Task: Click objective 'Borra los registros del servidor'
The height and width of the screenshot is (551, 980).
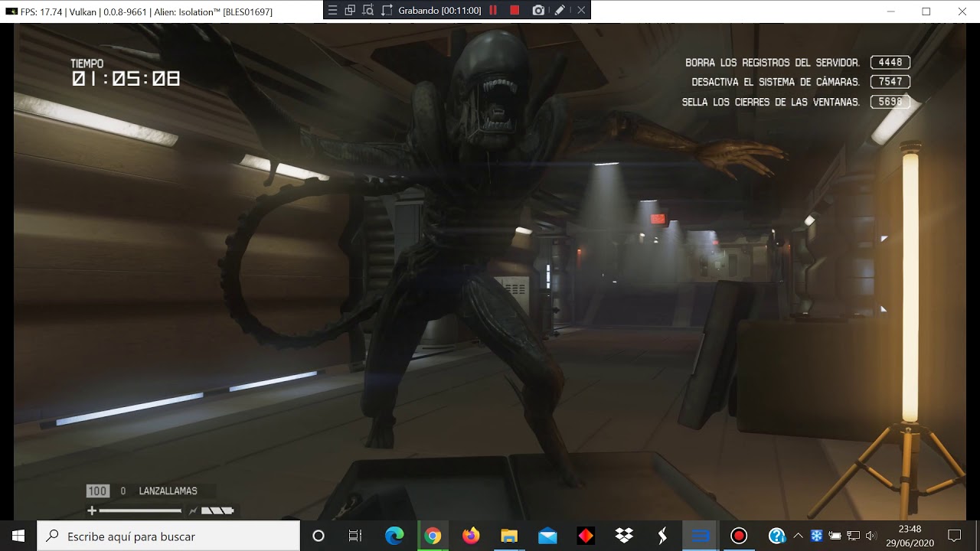Action: [x=773, y=63]
